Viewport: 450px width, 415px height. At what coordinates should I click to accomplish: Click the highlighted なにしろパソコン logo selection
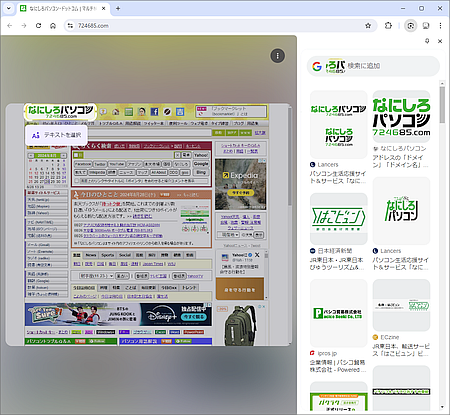pos(60,112)
